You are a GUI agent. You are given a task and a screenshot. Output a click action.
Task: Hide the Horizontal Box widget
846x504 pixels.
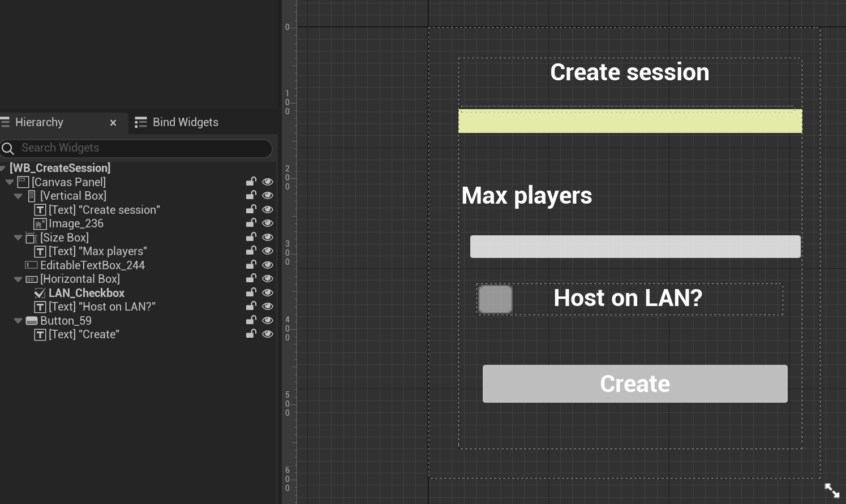(268, 279)
